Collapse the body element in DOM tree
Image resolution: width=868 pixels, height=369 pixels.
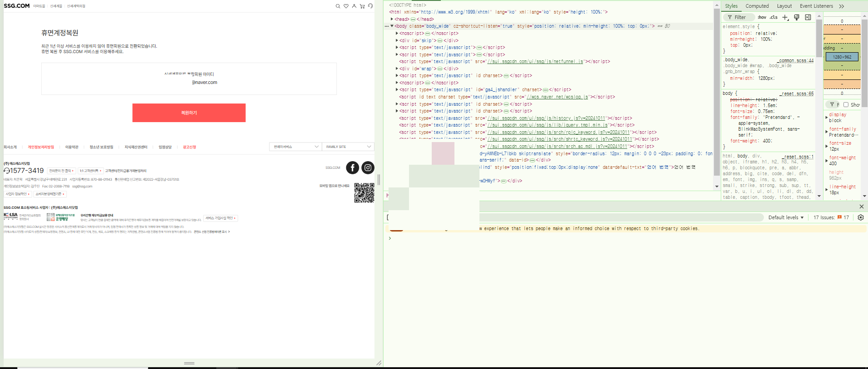click(x=392, y=26)
